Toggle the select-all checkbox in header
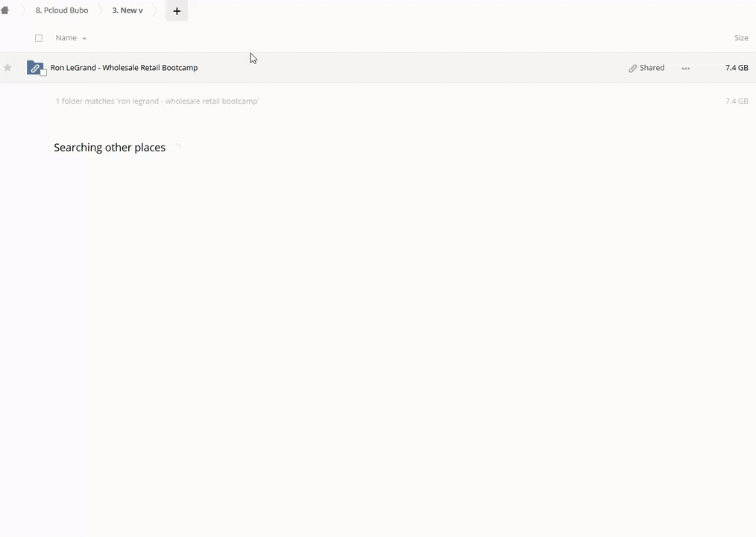Screen dimensions: 756x537 click(39, 38)
